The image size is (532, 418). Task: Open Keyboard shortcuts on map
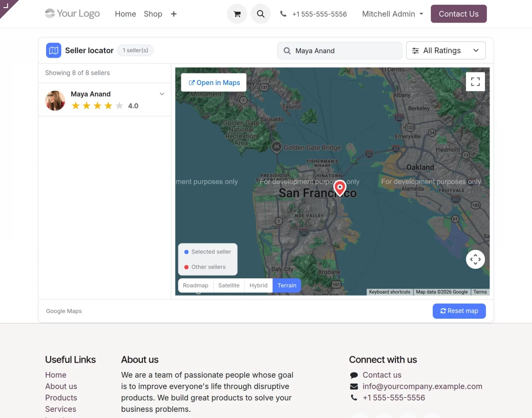pyautogui.click(x=390, y=292)
